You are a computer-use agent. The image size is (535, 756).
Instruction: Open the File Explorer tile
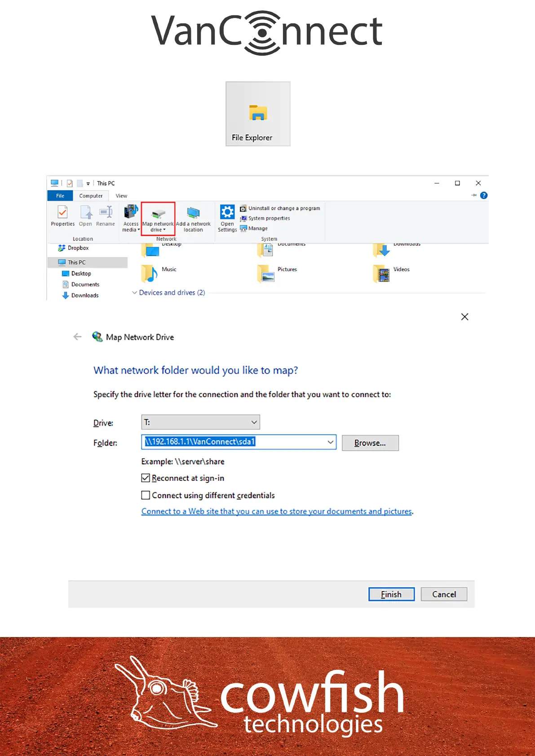[258, 114]
